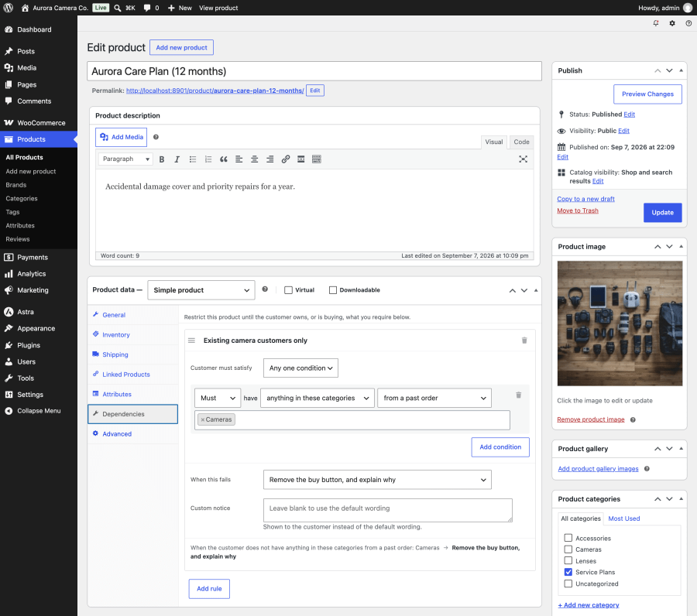Viewport: 697px width, 616px height.
Task: Apply bold formatting in editor toolbar
Action: 162,159
